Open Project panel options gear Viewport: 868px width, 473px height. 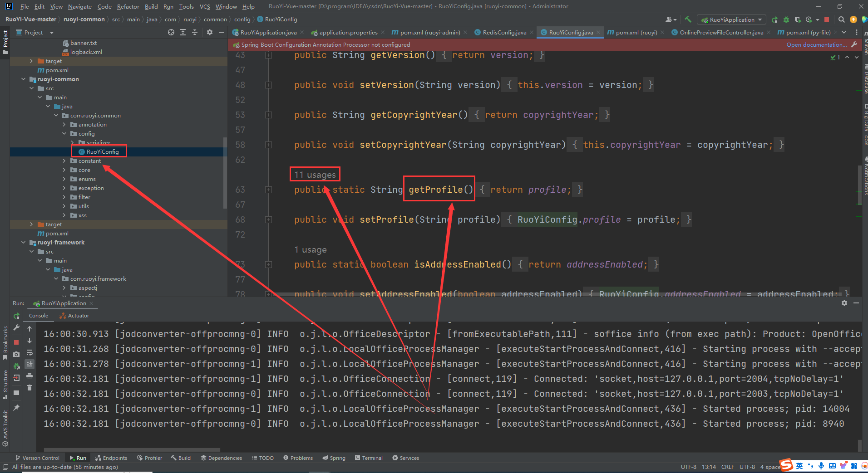click(x=209, y=32)
